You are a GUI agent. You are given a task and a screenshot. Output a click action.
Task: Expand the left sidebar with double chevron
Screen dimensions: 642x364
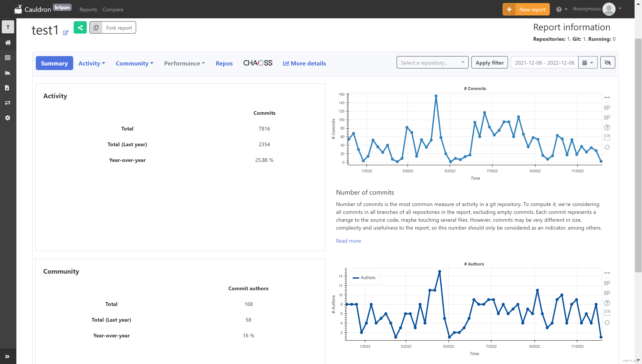tap(7, 357)
